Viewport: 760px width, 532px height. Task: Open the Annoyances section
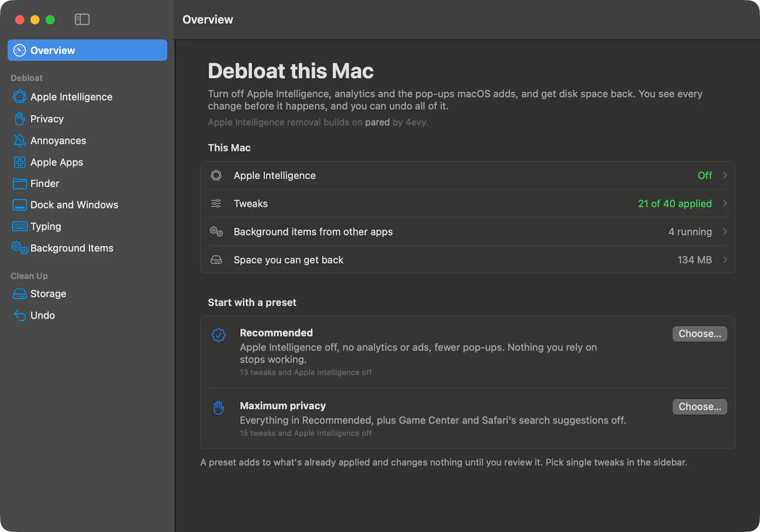[x=87, y=141]
